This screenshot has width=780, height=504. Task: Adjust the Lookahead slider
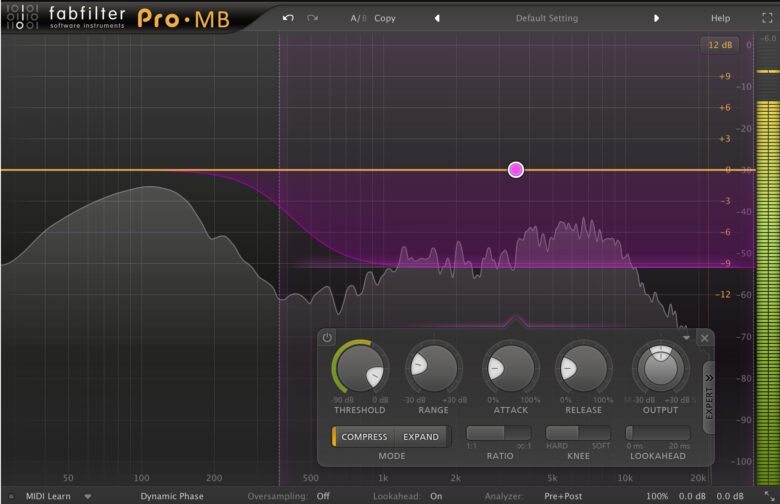pos(658,433)
